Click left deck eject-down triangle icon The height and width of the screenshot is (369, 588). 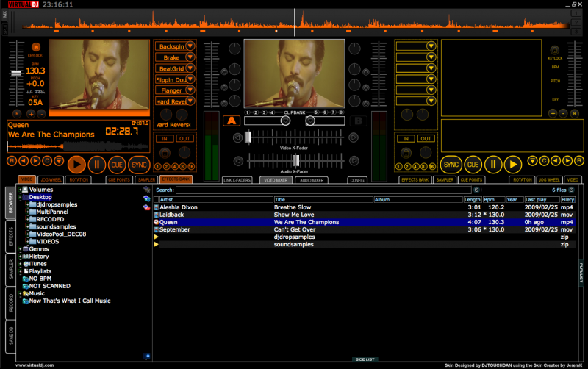click(59, 161)
